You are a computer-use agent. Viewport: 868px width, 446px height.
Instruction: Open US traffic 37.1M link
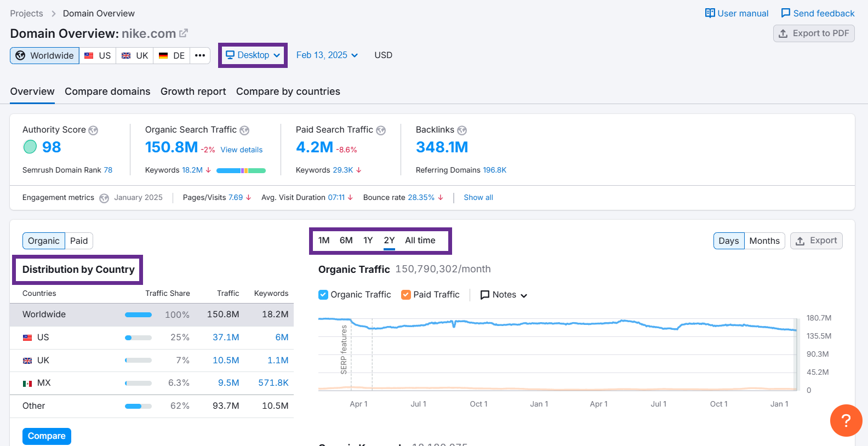pos(226,338)
